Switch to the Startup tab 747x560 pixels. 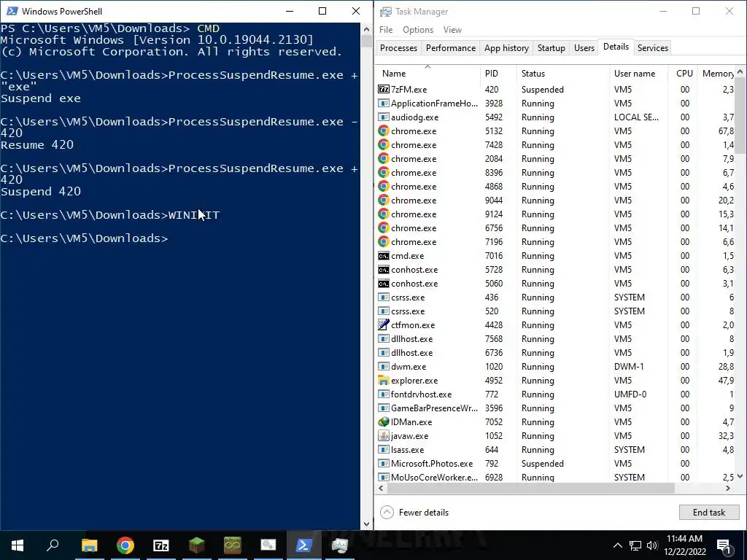pyautogui.click(x=551, y=47)
